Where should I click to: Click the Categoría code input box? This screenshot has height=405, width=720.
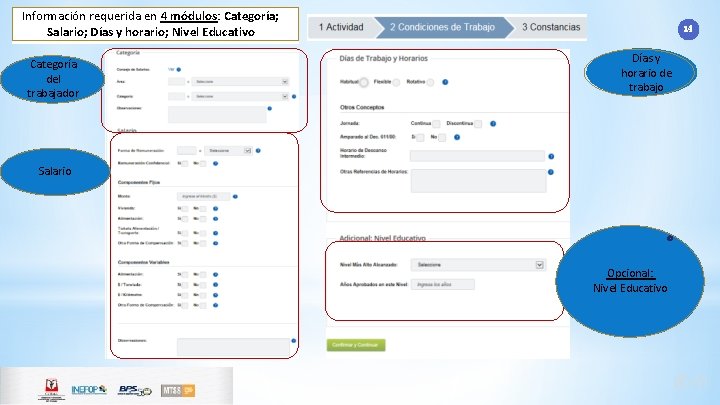coord(176,96)
